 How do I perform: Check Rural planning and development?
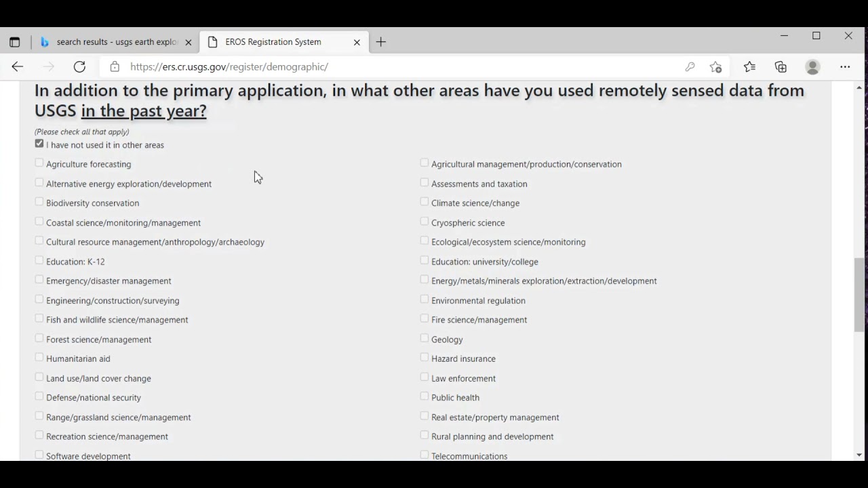pos(425,435)
